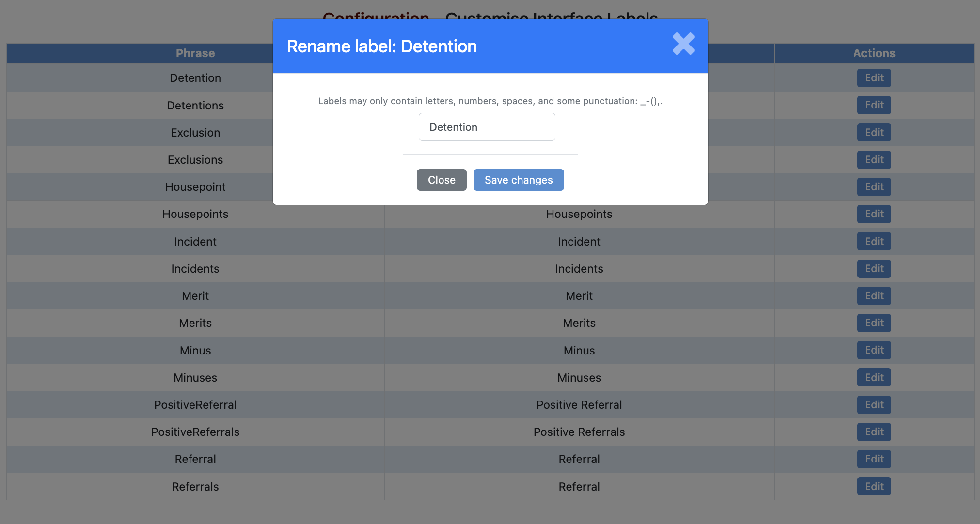The height and width of the screenshot is (524, 980).
Task: Close the Rename label dialog with X
Action: [x=683, y=44]
